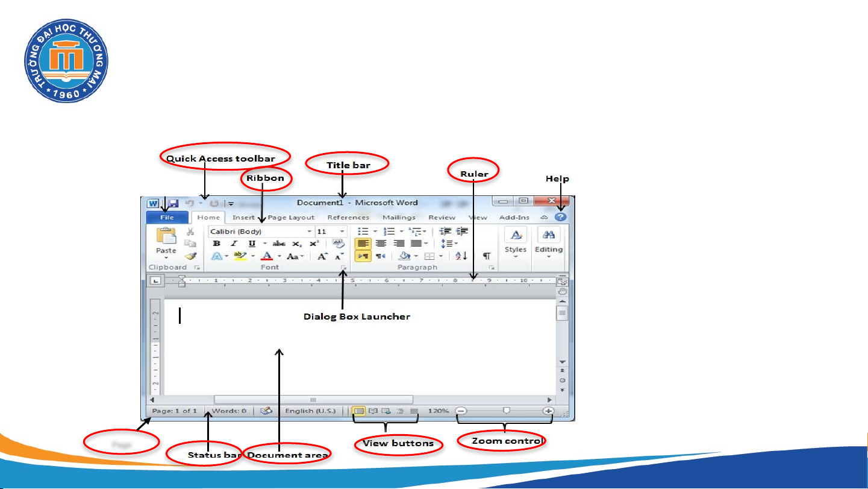Click the zoom slider handle
Screen dimensions: 868x489
[x=507, y=411]
